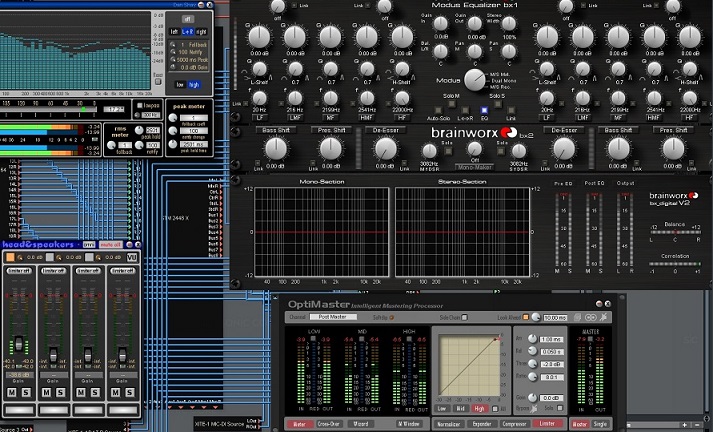
Task: Click the left De-Esser button on bx2
Action: pos(386,130)
